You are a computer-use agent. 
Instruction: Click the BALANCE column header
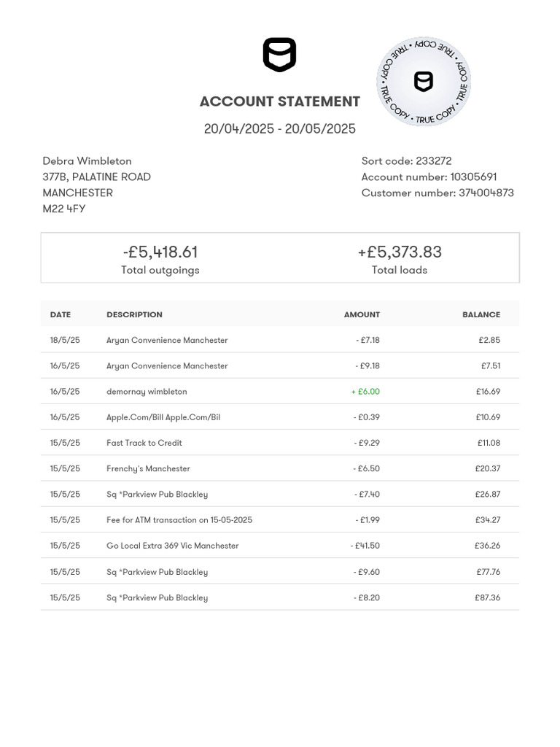[x=481, y=314]
